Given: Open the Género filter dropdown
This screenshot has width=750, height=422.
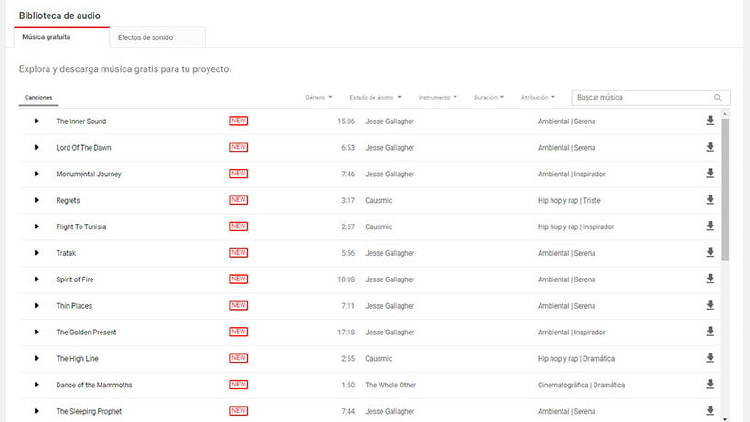Looking at the screenshot, I should point(321,98).
